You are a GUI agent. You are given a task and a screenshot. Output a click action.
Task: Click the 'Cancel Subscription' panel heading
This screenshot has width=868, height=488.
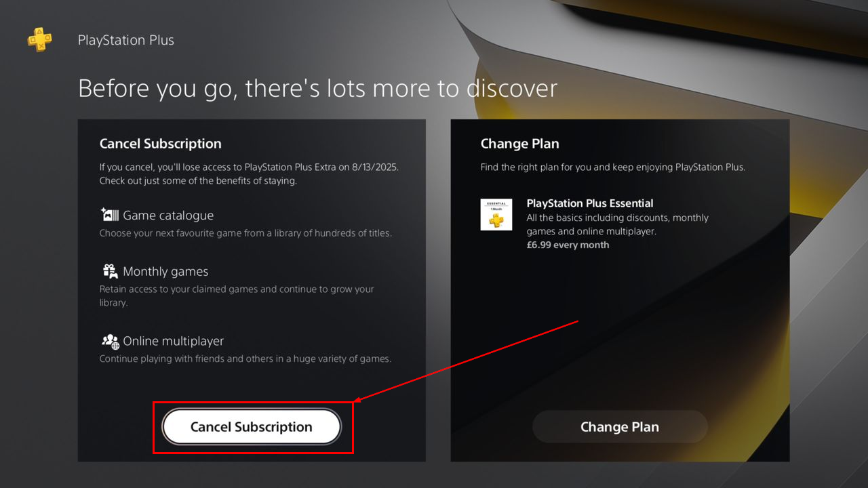160,144
